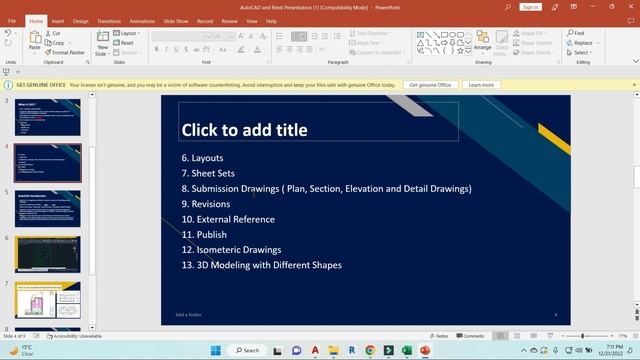
Task: Open the Replace dropdown arrow
Action: (x=598, y=43)
